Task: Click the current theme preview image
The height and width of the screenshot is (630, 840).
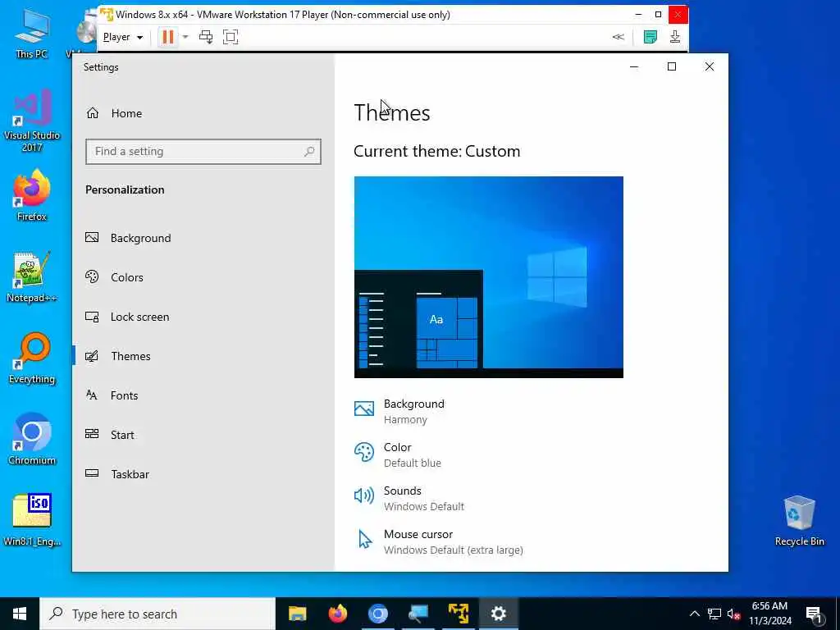Action: point(489,277)
